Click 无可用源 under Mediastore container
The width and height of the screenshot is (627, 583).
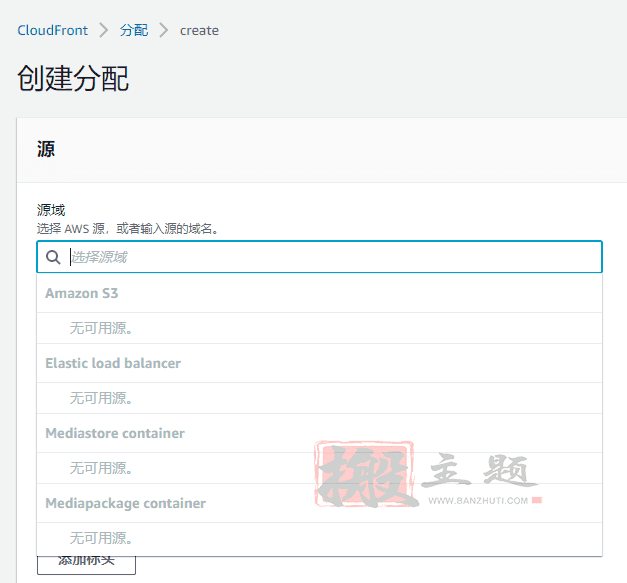point(101,468)
